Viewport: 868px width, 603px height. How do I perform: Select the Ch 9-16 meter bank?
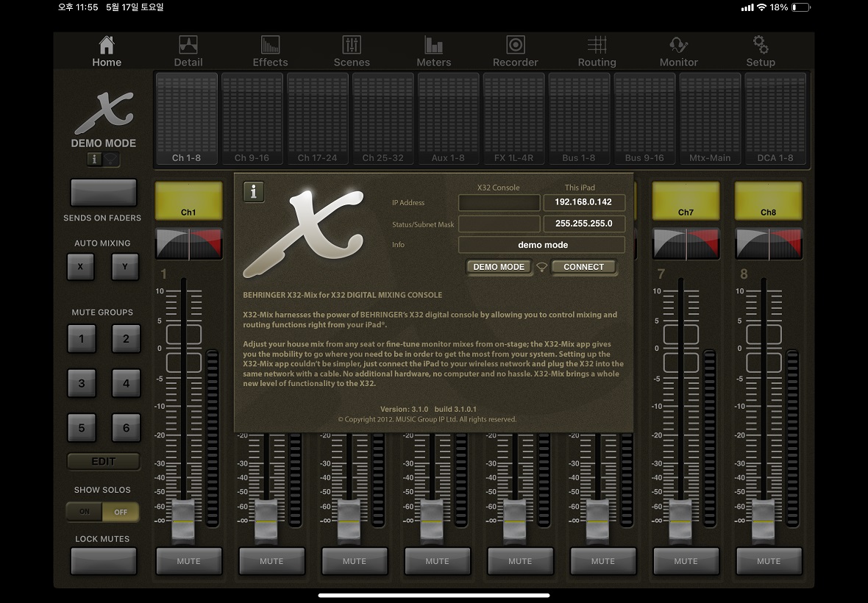[x=252, y=119]
